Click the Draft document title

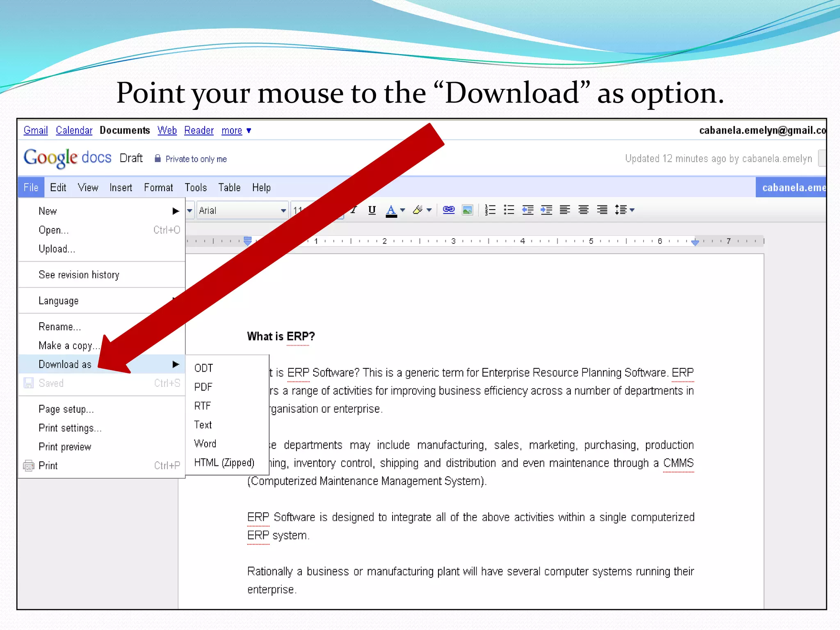click(x=131, y=158)
